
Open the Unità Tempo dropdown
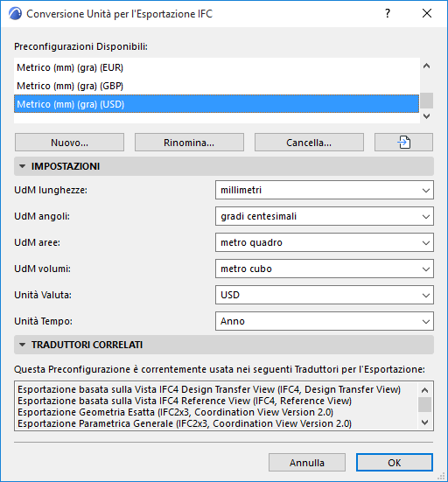point(325,321)
